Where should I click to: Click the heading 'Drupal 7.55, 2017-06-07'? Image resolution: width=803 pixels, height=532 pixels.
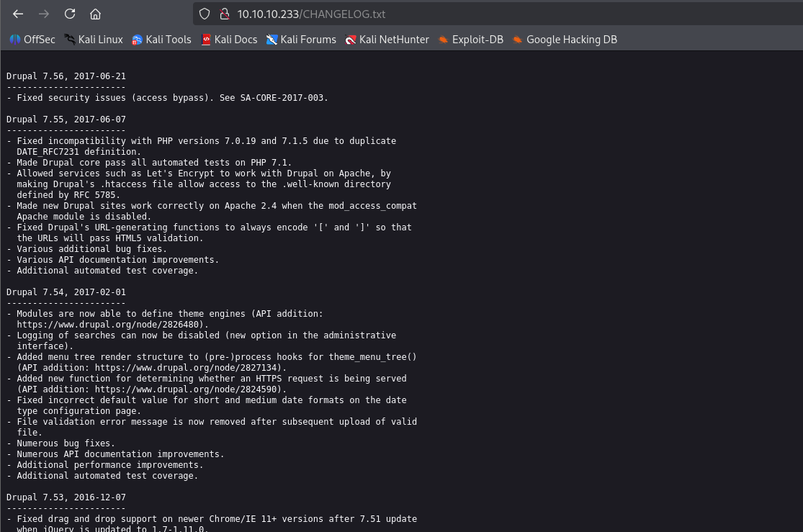66,120
